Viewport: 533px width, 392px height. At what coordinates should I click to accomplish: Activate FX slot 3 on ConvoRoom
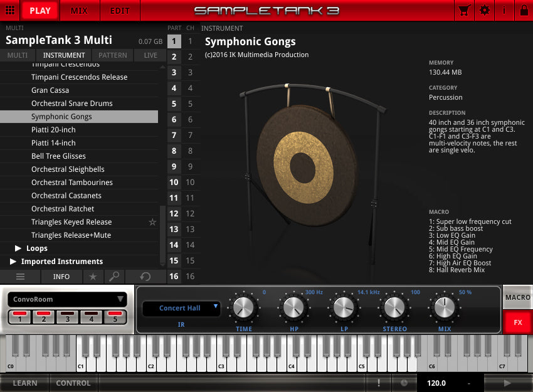click(x=66, y=319)
